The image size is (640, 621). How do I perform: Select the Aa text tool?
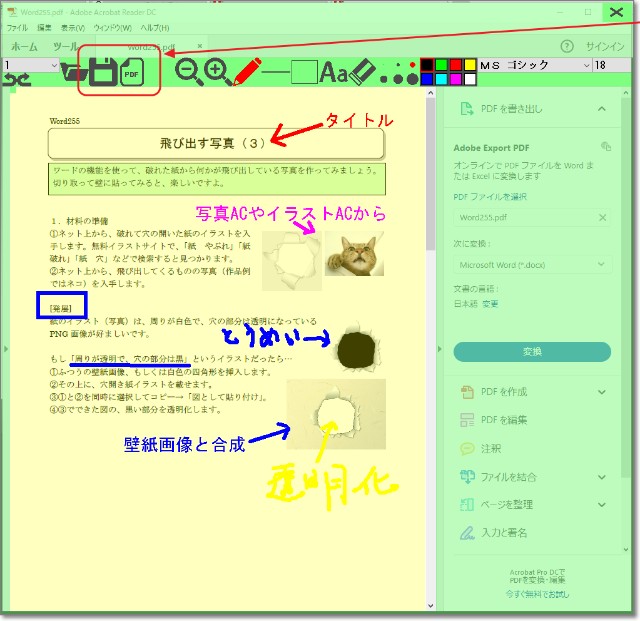click(x=334, y=72)
